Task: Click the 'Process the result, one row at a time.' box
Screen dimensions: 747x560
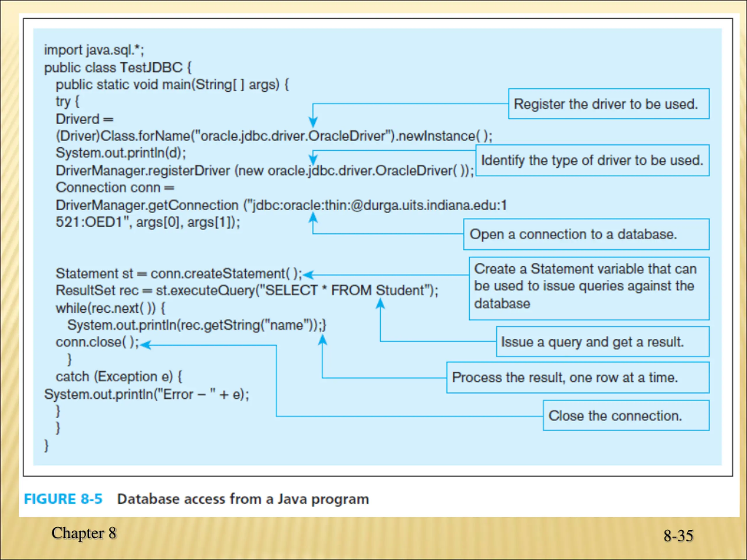Action: 578,377
